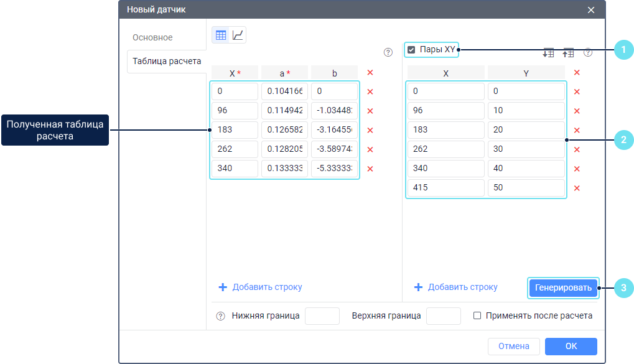The width and height of the screenshot is (634, 364).
Task: Click the Верхняя граница input field
Action: coord(443,316)
